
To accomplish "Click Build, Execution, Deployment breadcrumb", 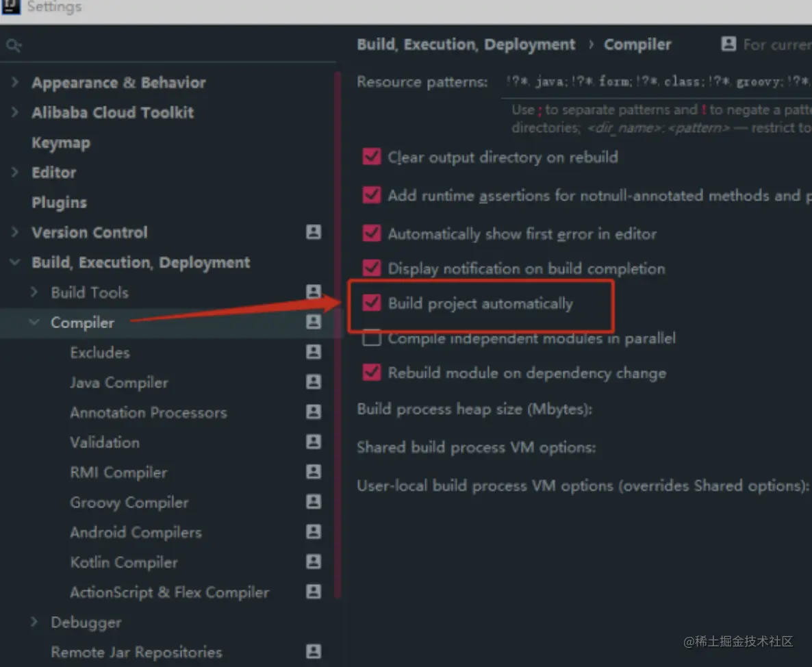I will click(466, 45).
